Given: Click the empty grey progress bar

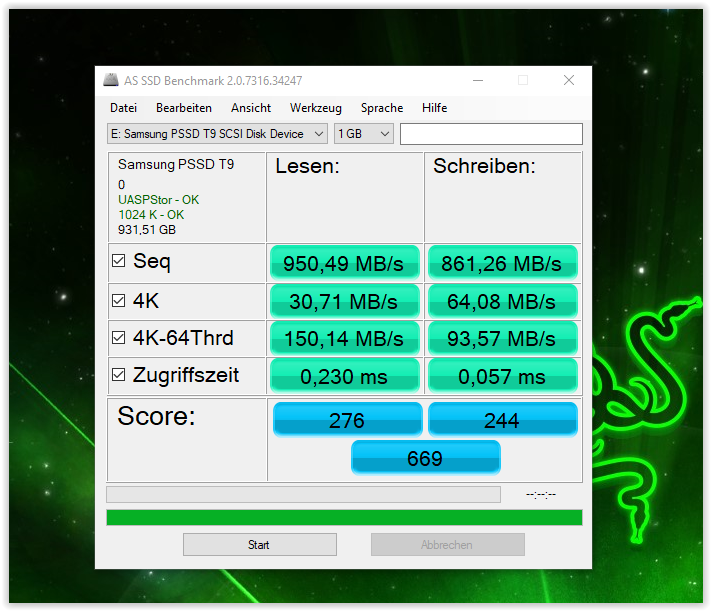Looking at the screenshot, I should pyautogui.click(x=303, y=494).
